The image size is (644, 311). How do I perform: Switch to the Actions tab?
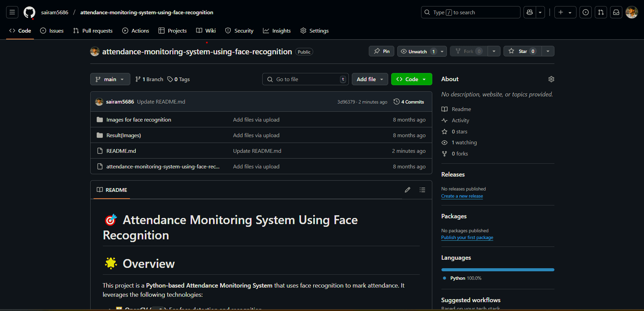click(136, 31)
